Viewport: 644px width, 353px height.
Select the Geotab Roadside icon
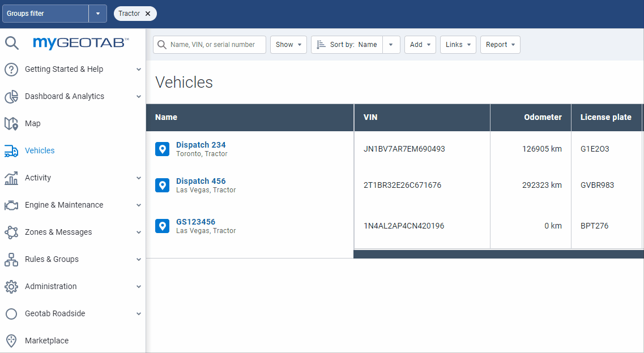11,313
